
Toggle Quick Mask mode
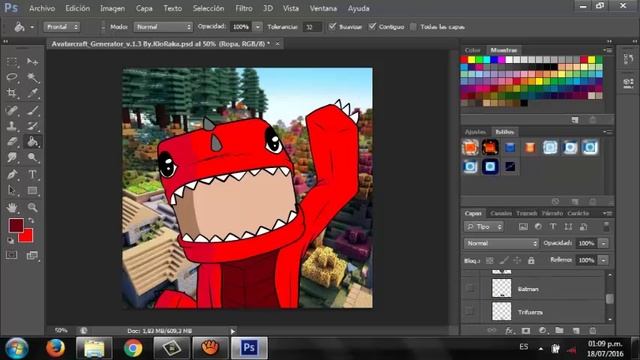click(x=12, y=255)
